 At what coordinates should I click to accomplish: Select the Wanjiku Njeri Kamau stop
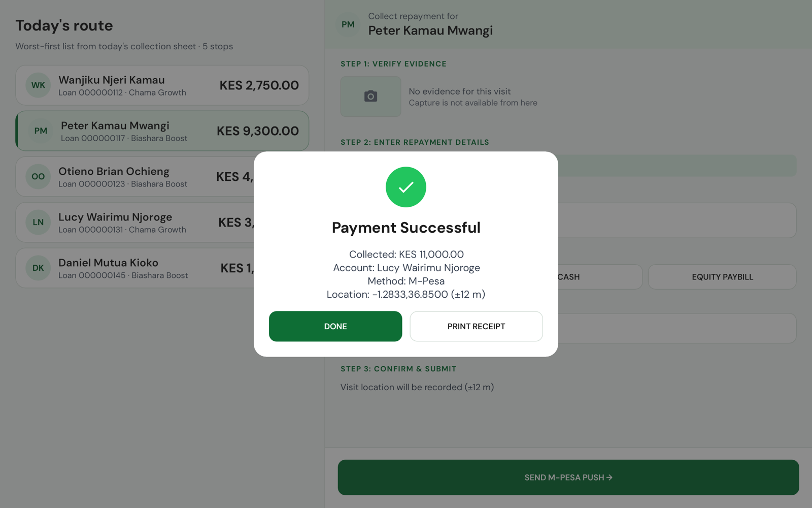pyautogui.click(x=162, y=85)
